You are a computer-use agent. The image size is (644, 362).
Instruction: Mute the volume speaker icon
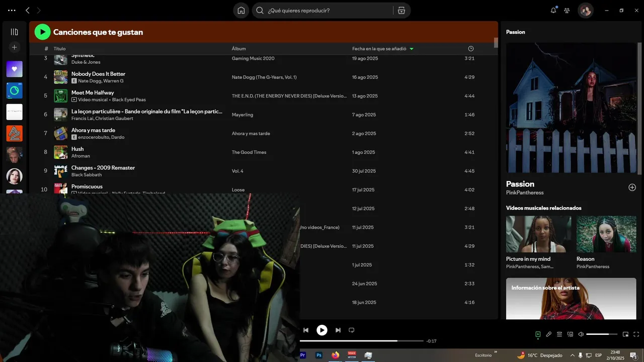[581, 334]
